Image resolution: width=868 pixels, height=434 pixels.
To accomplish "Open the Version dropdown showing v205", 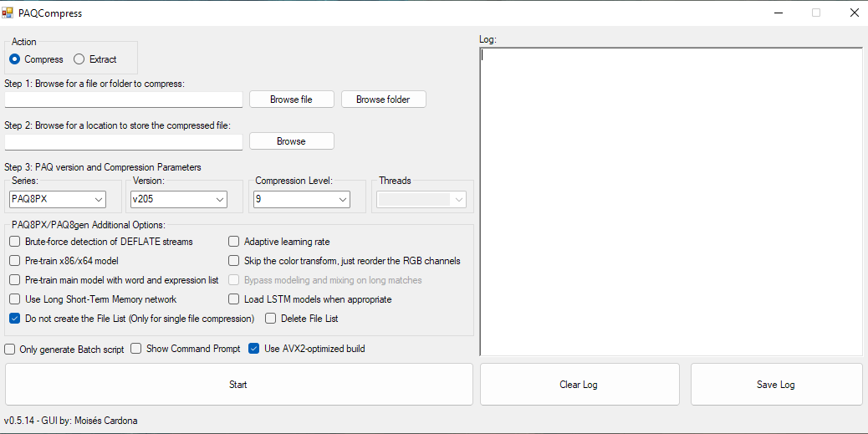I will (x=179, y=199).
